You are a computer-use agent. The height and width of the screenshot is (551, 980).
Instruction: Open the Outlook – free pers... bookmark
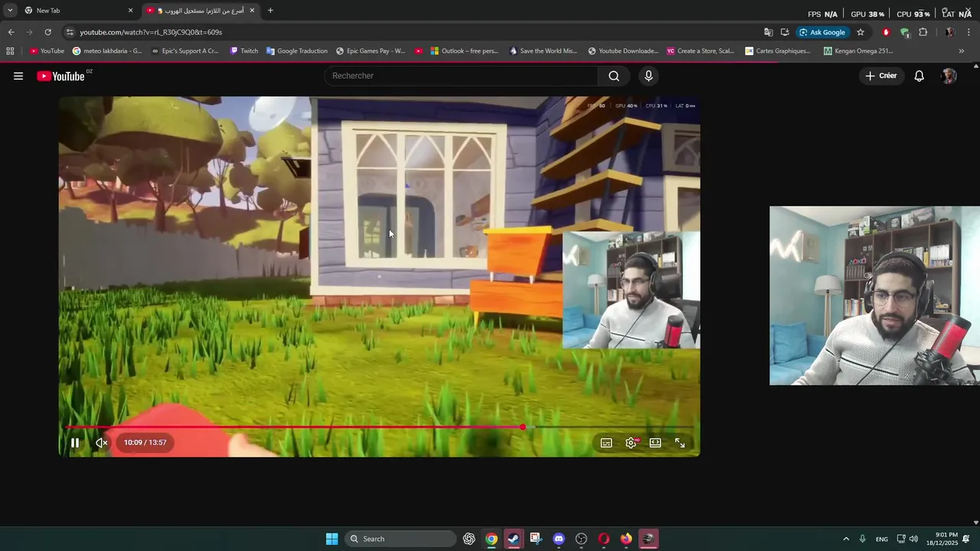pyautogui.click(x=464, y=51)
